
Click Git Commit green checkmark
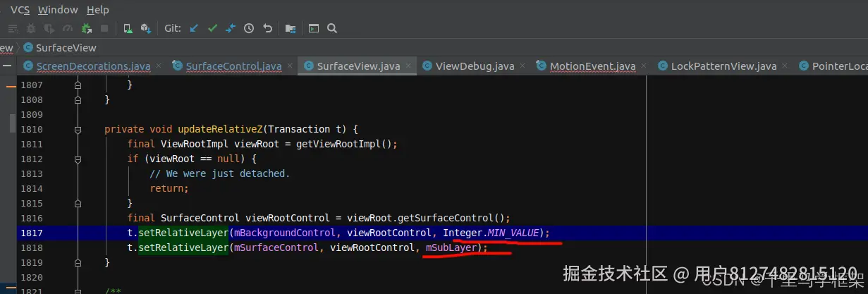point(212,29)
